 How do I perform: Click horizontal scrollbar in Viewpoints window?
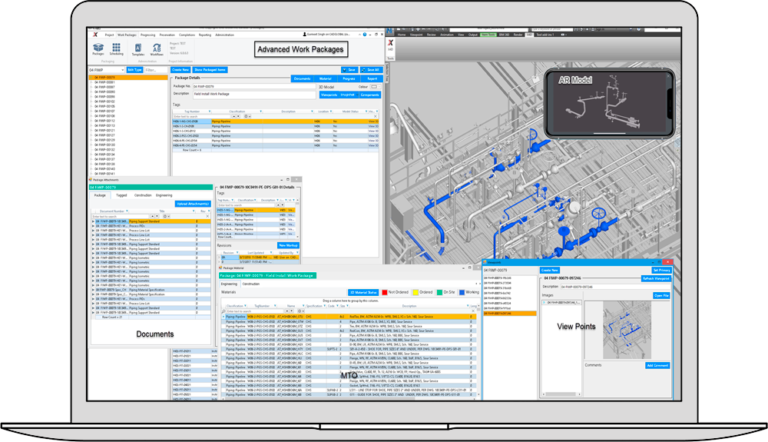point(561,394)
